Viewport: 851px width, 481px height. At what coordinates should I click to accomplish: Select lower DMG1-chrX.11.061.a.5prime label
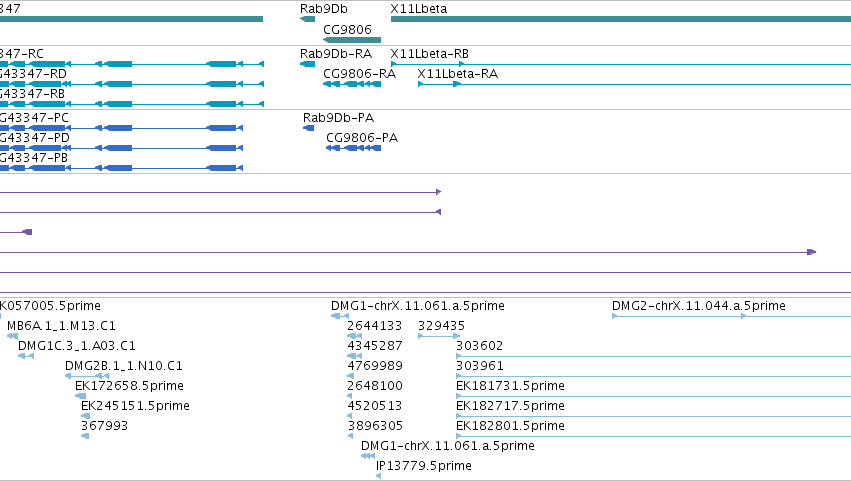point(448,446)
